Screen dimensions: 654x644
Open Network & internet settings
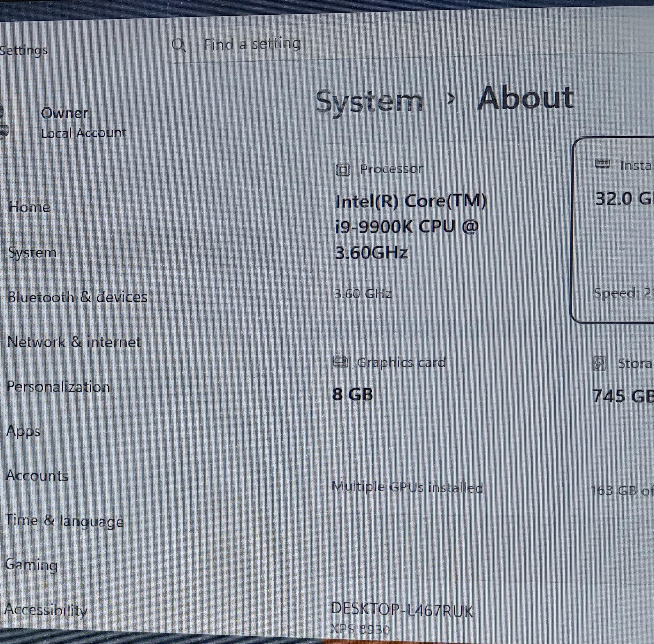[x=74, y=342]
